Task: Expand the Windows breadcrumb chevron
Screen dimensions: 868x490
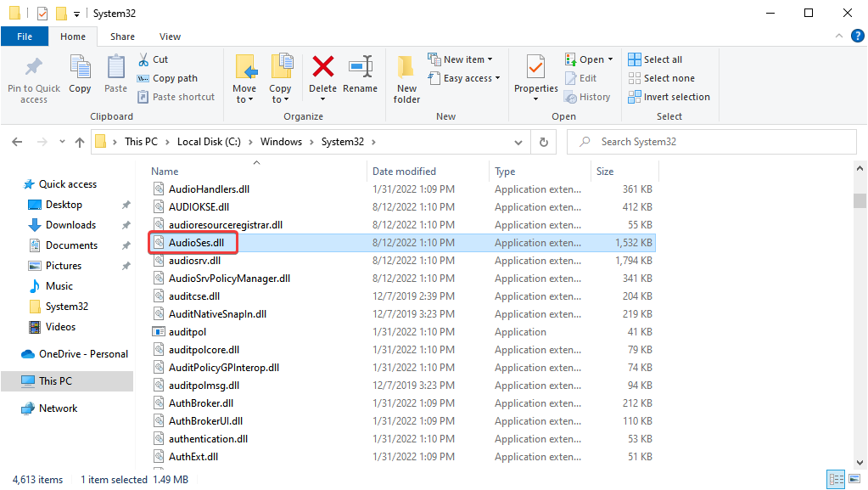Action: pos(311,142)
